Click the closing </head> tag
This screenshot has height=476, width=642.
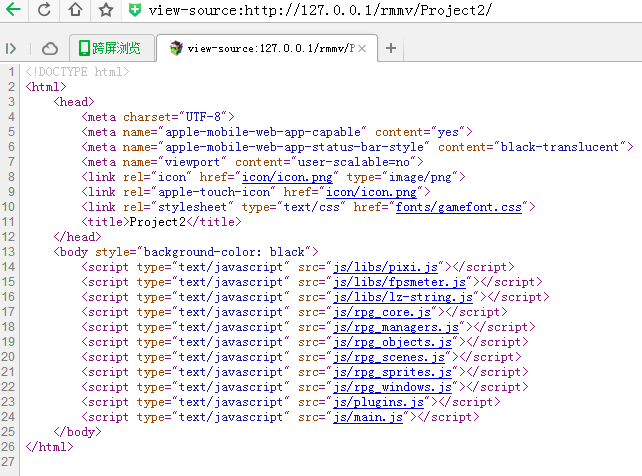77,237
